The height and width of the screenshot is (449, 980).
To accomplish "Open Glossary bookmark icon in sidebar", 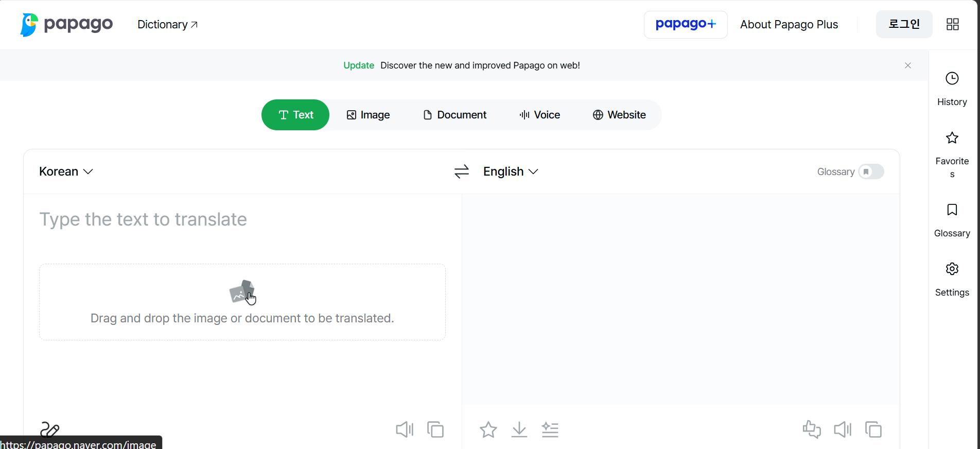I will click(x=952, y=210).
